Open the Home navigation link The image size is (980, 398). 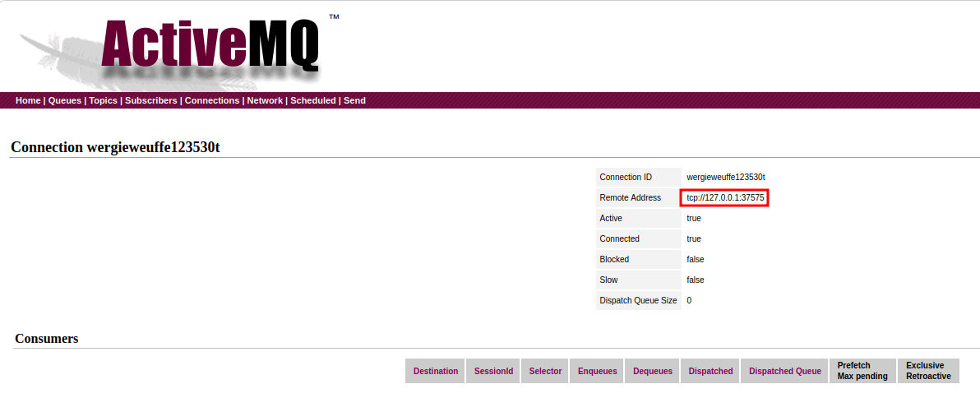coord(28,100)
